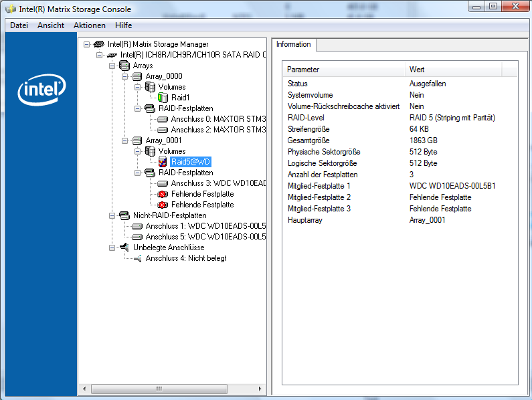
Task: Click RAID-Festplatten icon under Array_0000
Action: 150,108
